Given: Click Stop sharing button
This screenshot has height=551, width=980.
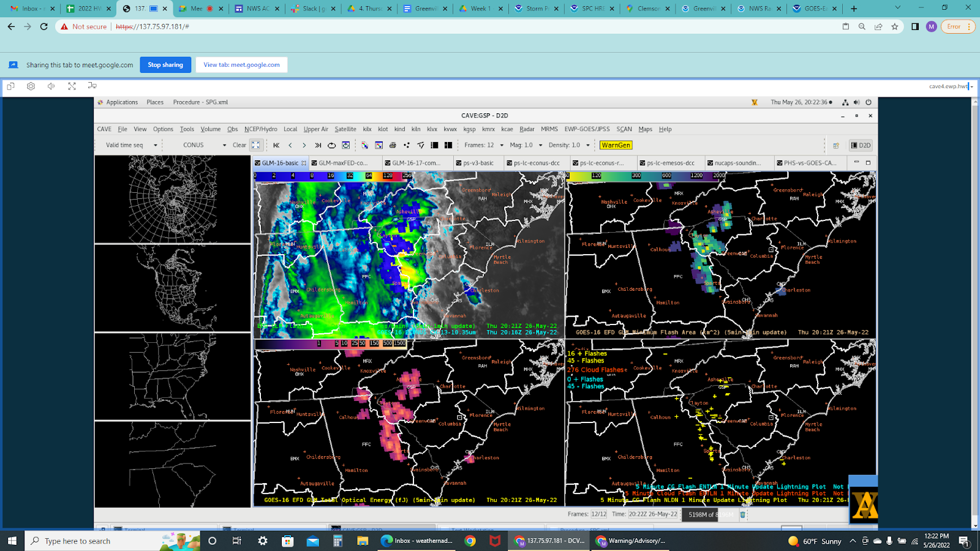Looking at the screenshot, I should 165,65.
